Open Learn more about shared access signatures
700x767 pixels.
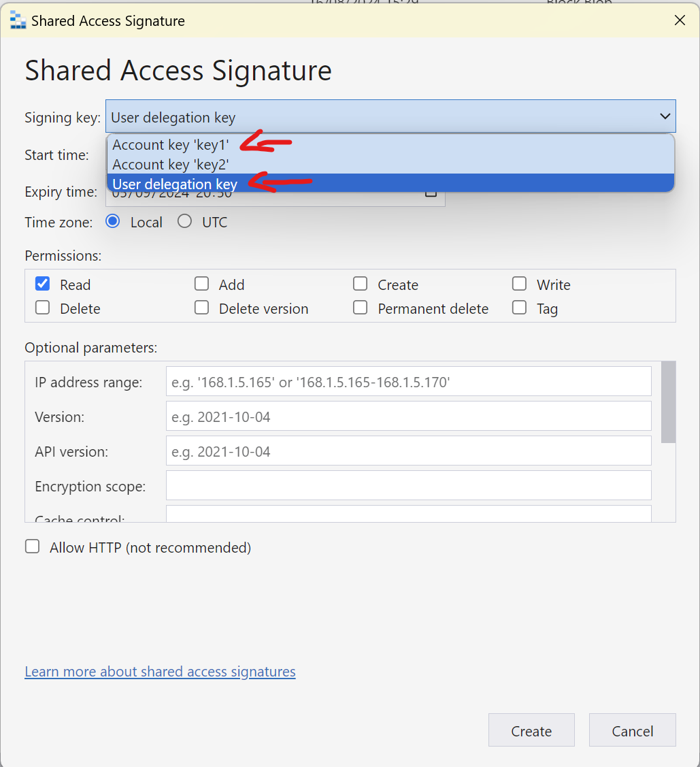(x=160, y=672)
